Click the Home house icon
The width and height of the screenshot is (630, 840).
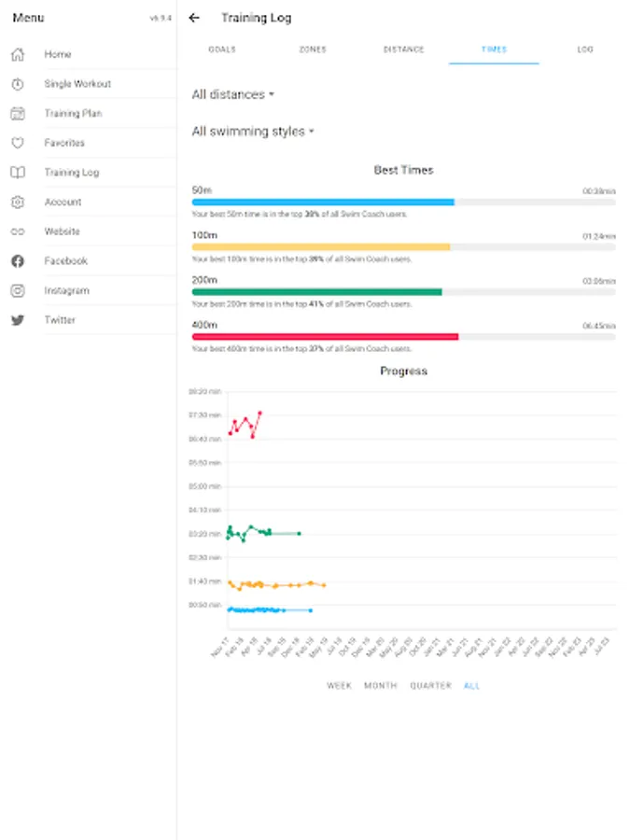(18, 54)
